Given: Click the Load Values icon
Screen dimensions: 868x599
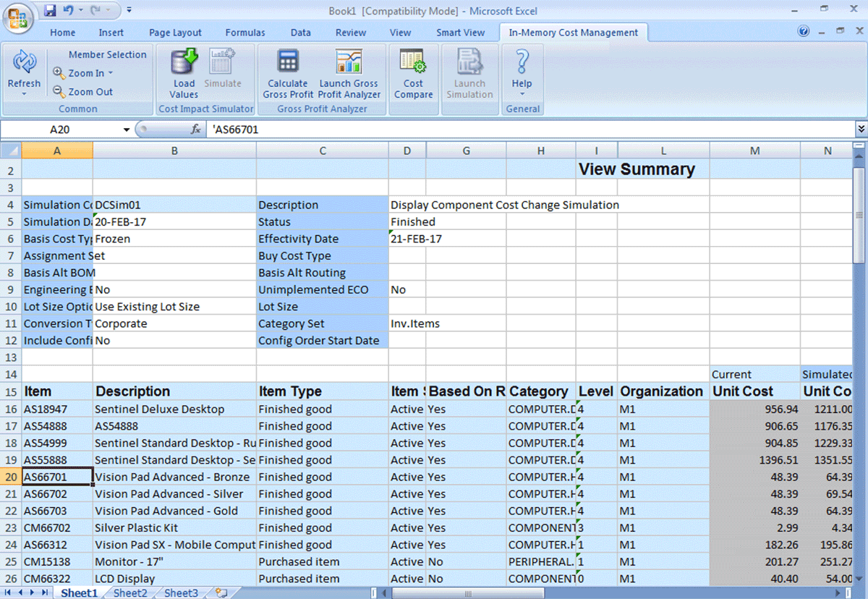Looking at the screenshot, I should pyautogui.click(x=184, y=63).
